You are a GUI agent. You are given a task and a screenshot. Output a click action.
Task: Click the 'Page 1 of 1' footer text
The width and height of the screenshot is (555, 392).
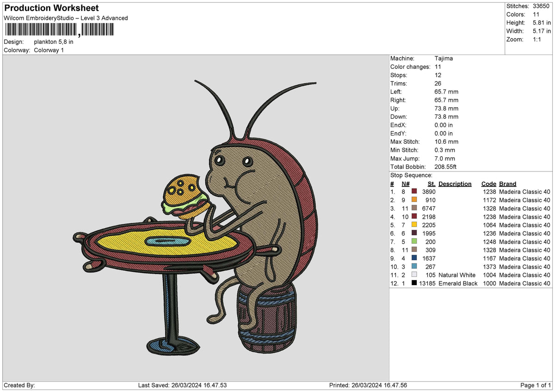[536, 386]
